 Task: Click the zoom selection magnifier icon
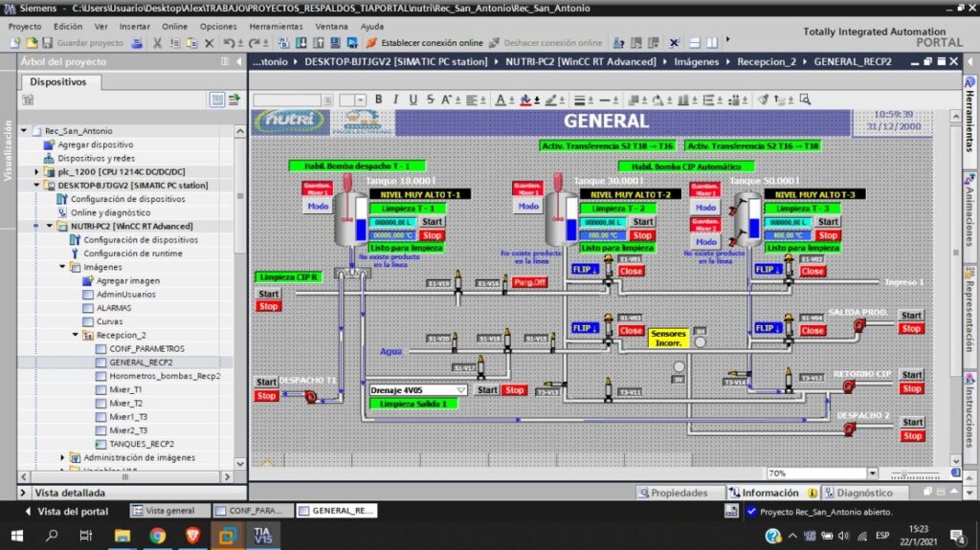coord(805,99)
